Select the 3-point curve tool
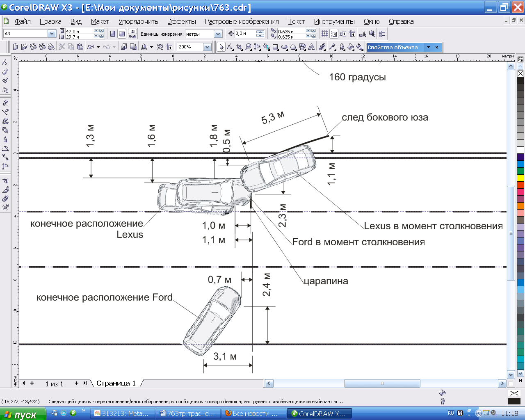This screenshot has width=525, height=420. 5,148
